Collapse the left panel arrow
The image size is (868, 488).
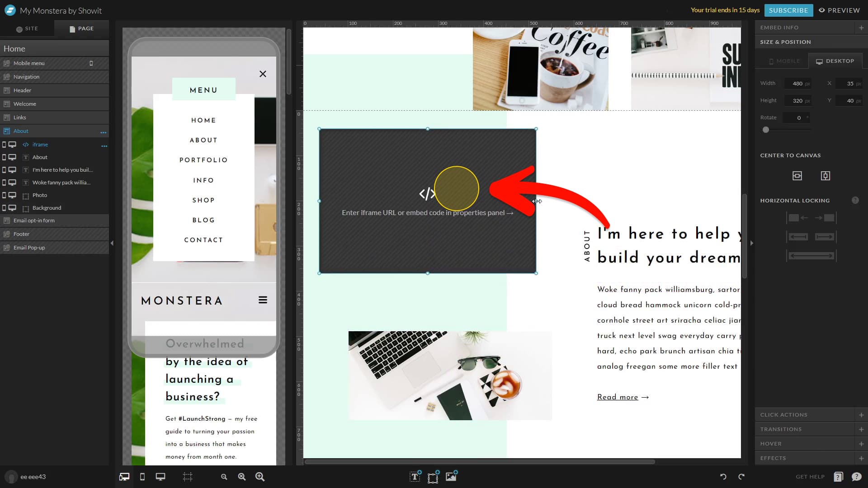tap(112, 243)
